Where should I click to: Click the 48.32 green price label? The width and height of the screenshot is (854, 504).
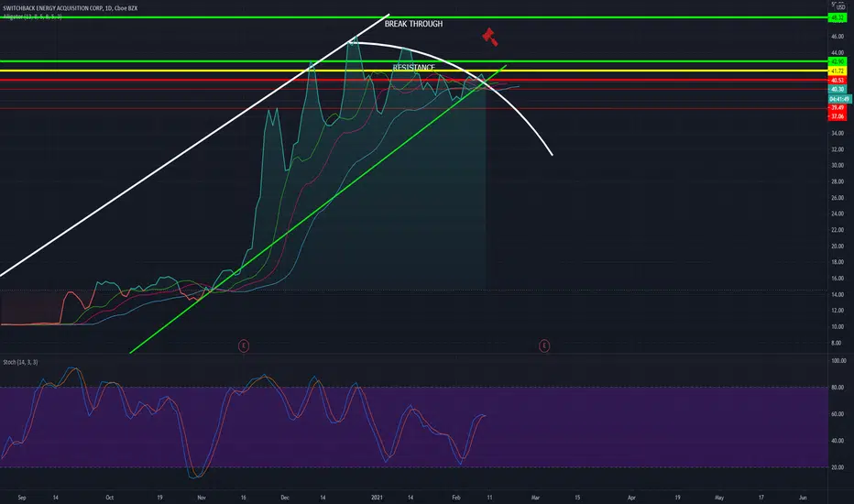coord(837,18)
